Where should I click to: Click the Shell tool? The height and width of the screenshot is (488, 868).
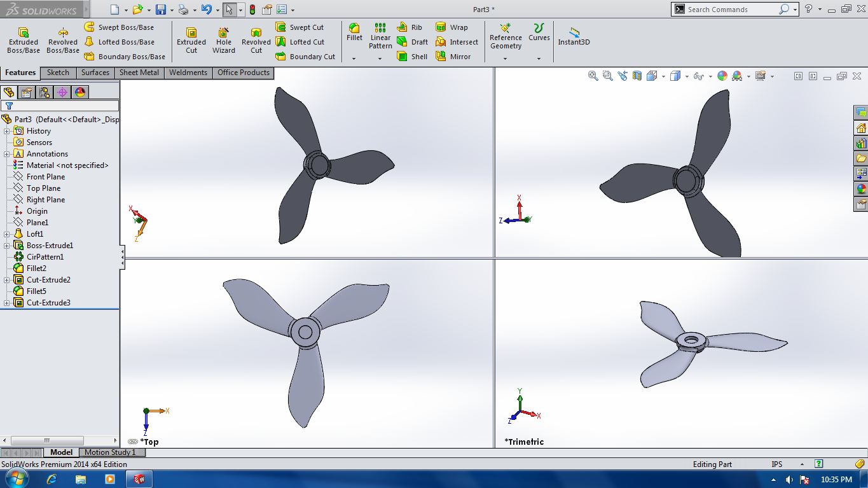tap(412, 57)
